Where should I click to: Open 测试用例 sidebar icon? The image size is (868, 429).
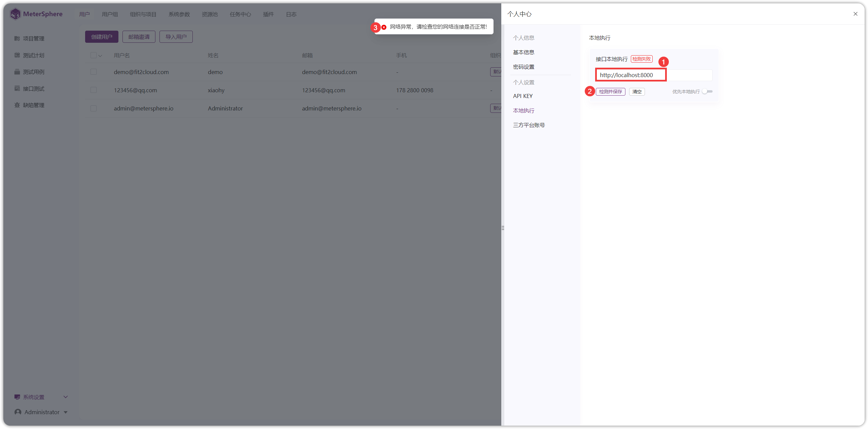(x=17, y=71)
